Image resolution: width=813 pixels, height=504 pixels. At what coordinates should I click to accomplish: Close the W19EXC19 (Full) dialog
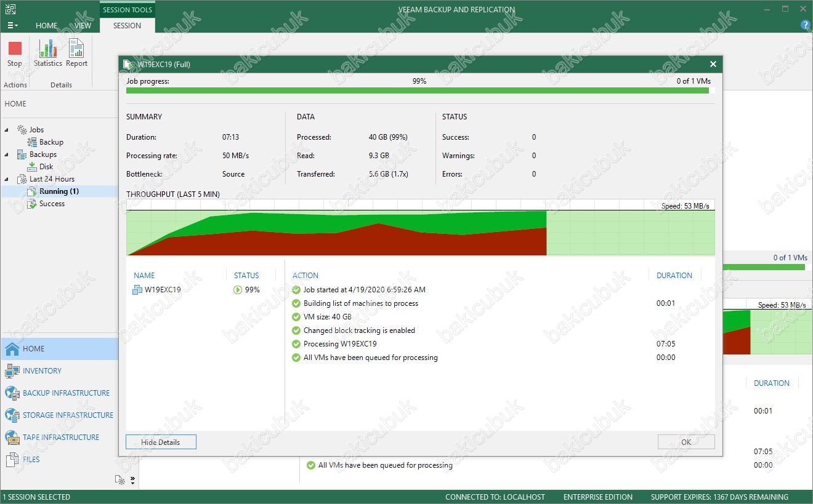(713, 64)
